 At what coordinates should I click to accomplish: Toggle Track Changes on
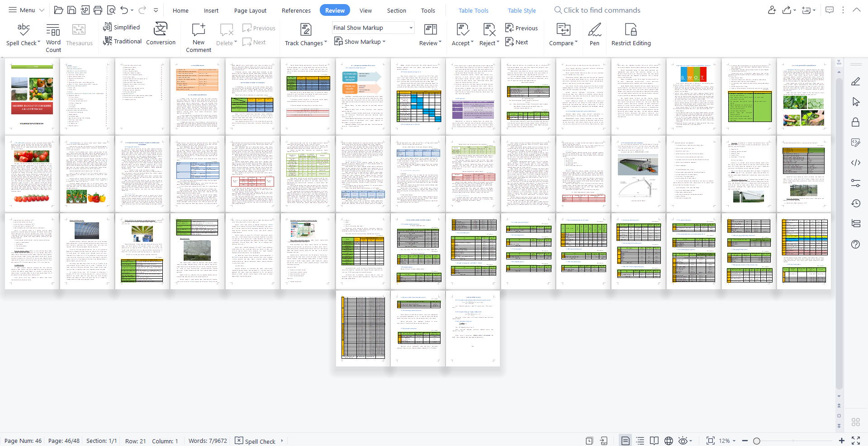306,35
